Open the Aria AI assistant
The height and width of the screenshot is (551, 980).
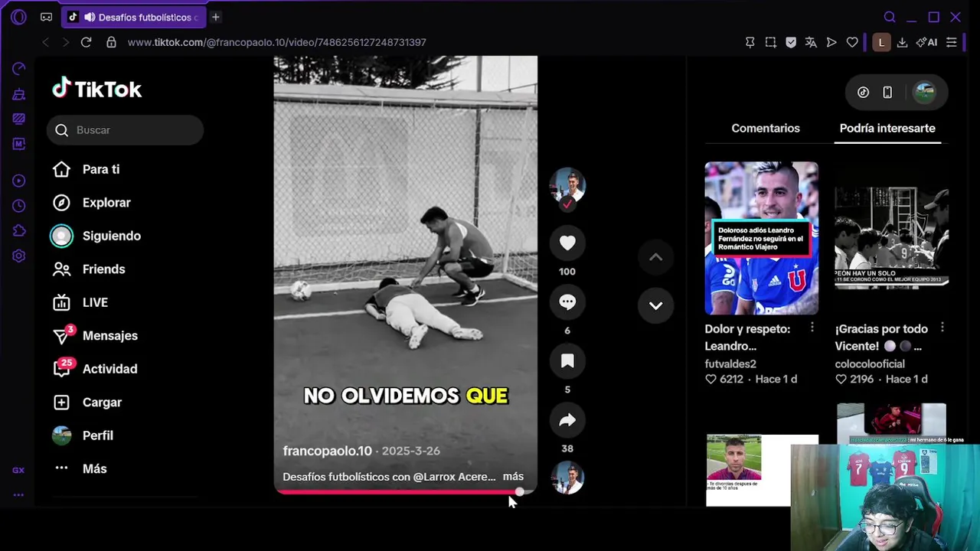926,42
